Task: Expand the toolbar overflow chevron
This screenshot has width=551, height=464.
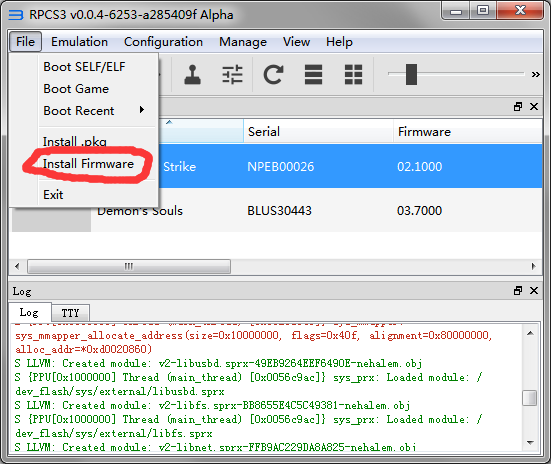Action: pyautogui.click(x=536, y=75)
